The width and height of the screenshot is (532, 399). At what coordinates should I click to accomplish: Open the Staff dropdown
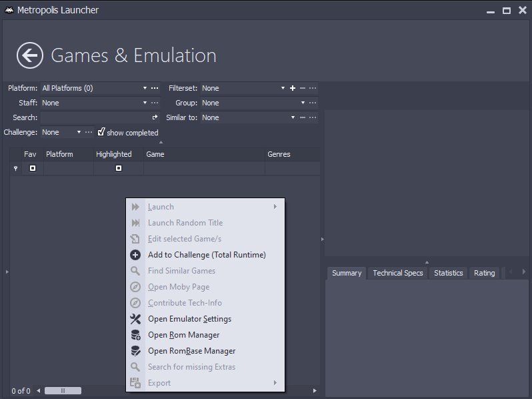(x=145, y=103)
